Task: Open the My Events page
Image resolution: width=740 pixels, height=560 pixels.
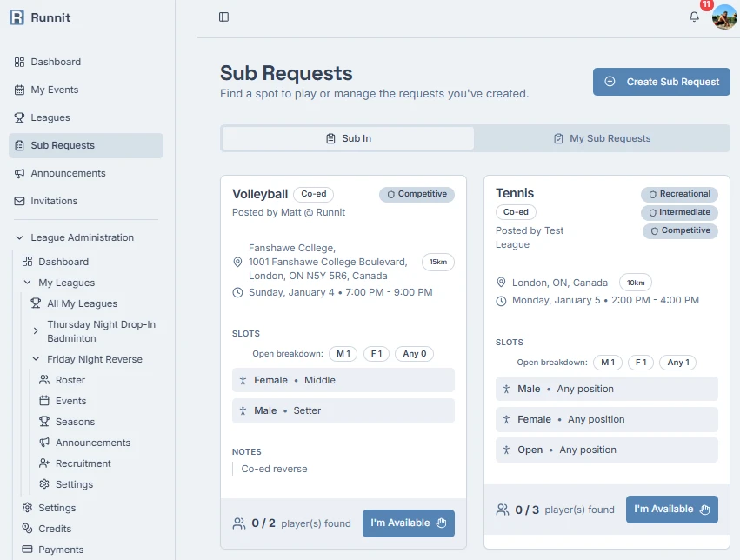Action: 56,90
